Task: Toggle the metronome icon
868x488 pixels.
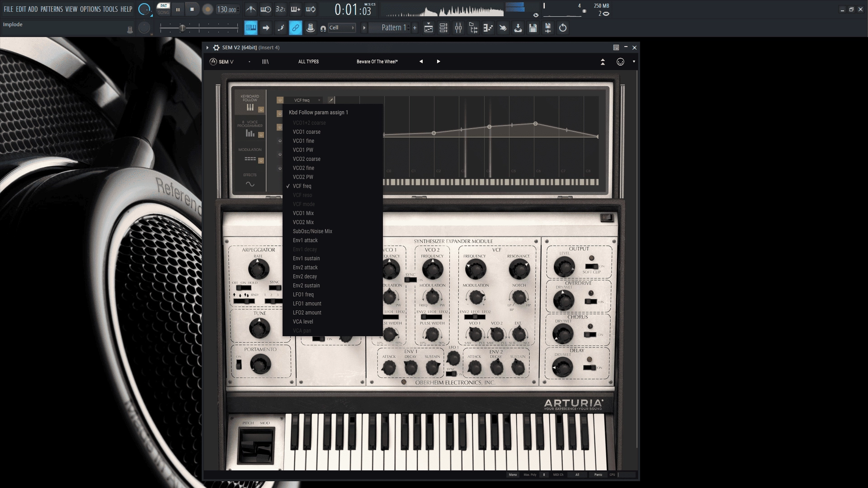Action: click(251, 9)
